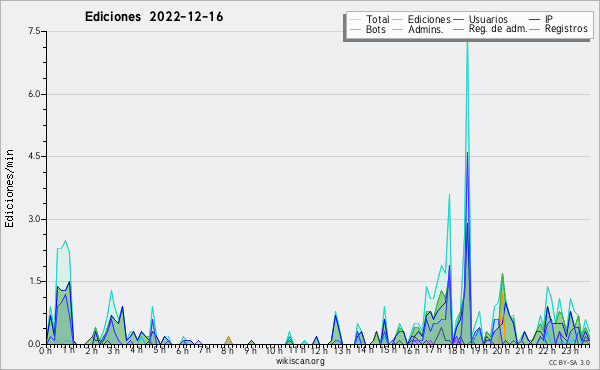Click the '10 h' x-axis tick label

pyautogui.click(x=274, y=351)
